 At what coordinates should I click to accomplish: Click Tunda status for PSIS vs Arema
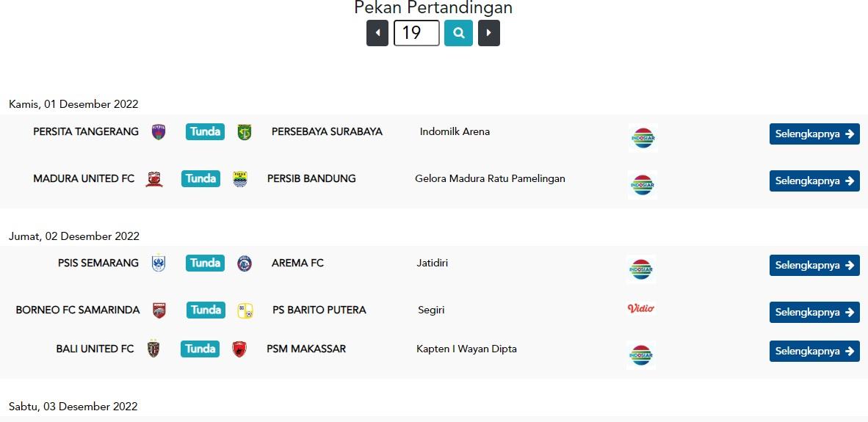click(205, 263)
